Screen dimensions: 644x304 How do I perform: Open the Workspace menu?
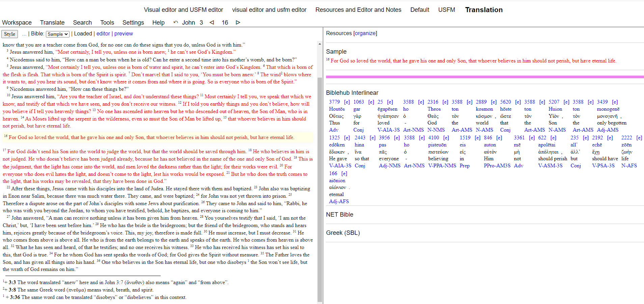click(x=17, y=23)
